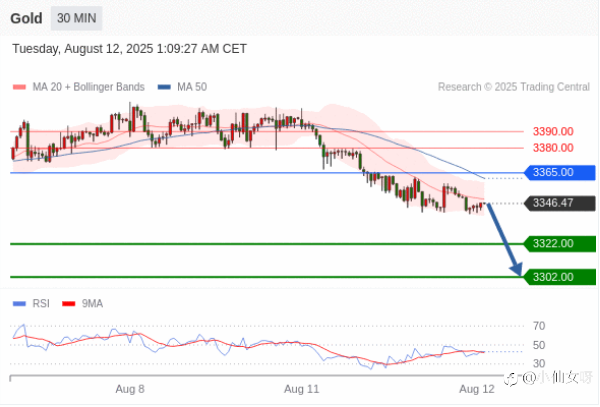The width and height of the screenshot is (600, 407).
Task: Click the MA 50 legend label
Action: point(192,87)
